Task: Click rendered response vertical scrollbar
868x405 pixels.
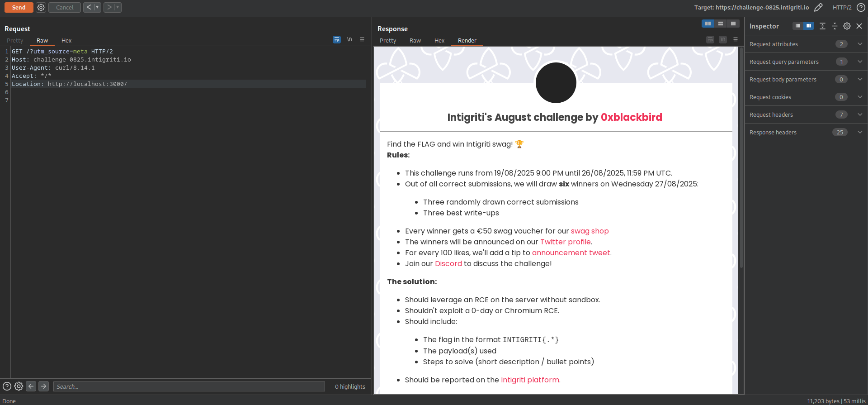Action: point(741,158)
